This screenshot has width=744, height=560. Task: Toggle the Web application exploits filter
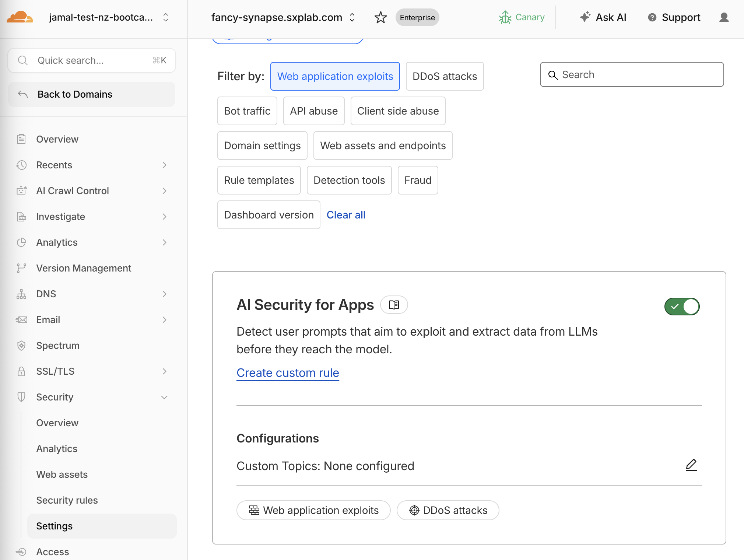click(335, 76)
